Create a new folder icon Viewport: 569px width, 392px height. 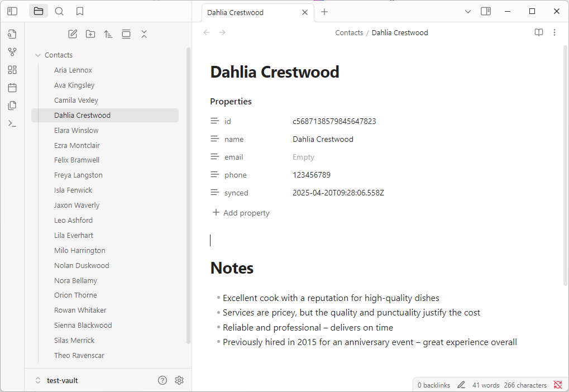click(x=90, y=34)
